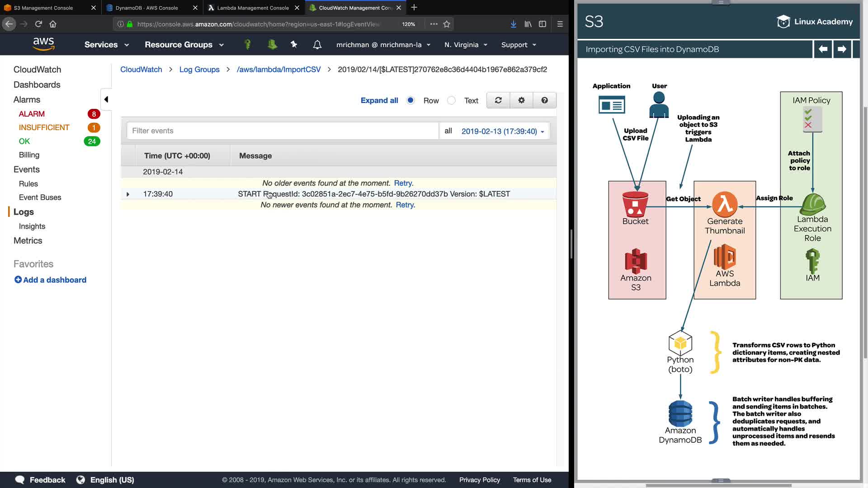Viewport: 868px width, 488px height.
Task: Click the refresh log events icon
Action: (498, 100)
